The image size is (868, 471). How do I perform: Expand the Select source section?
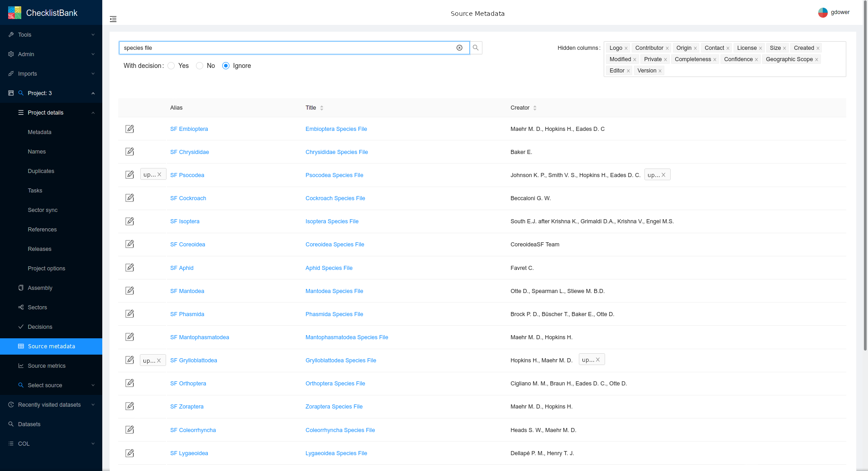coord(44,385)
